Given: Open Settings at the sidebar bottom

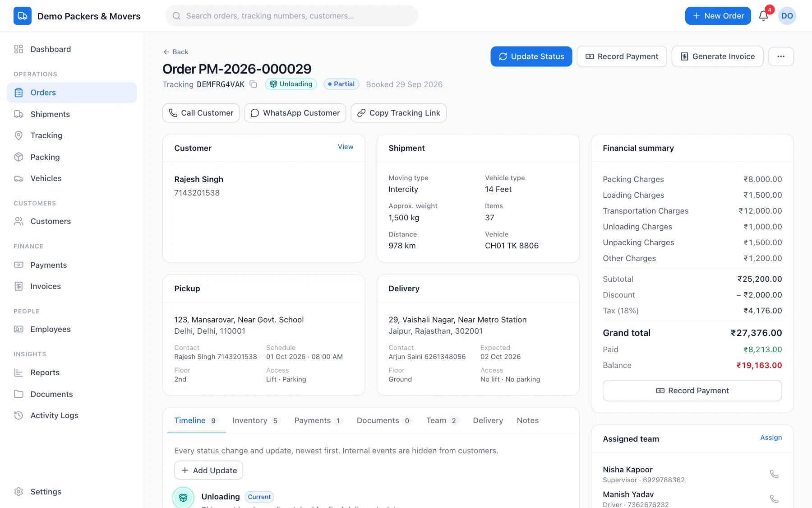Looking at the screenshot, I should point(72,492).
